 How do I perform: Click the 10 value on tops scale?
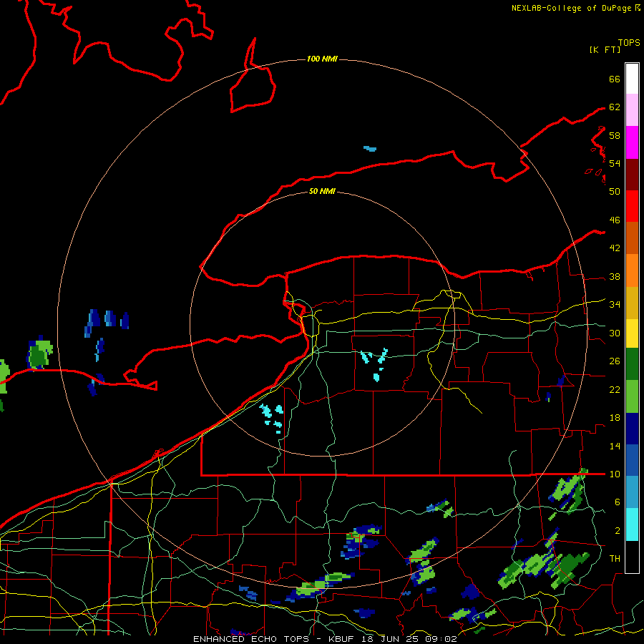point(615,474)
